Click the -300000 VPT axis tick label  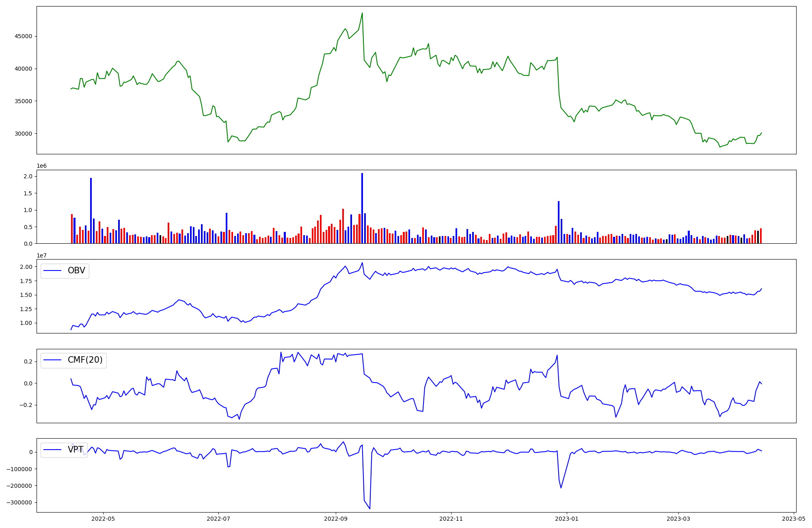coord(19,502)
